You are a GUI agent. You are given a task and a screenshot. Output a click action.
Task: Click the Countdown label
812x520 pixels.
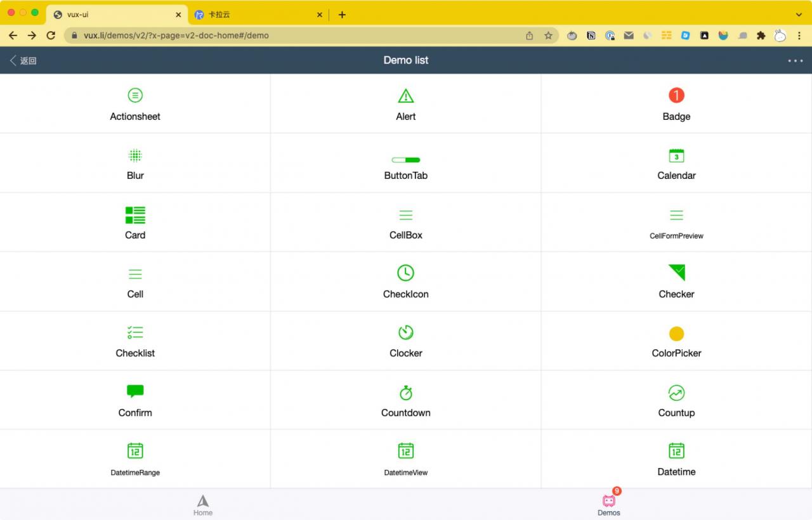pos(406,413)
